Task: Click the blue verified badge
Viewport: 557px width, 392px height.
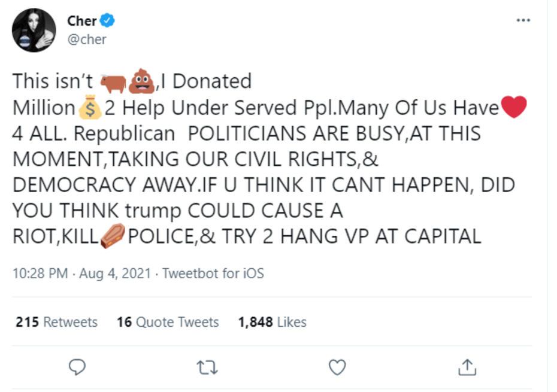Action: [108, 20]
